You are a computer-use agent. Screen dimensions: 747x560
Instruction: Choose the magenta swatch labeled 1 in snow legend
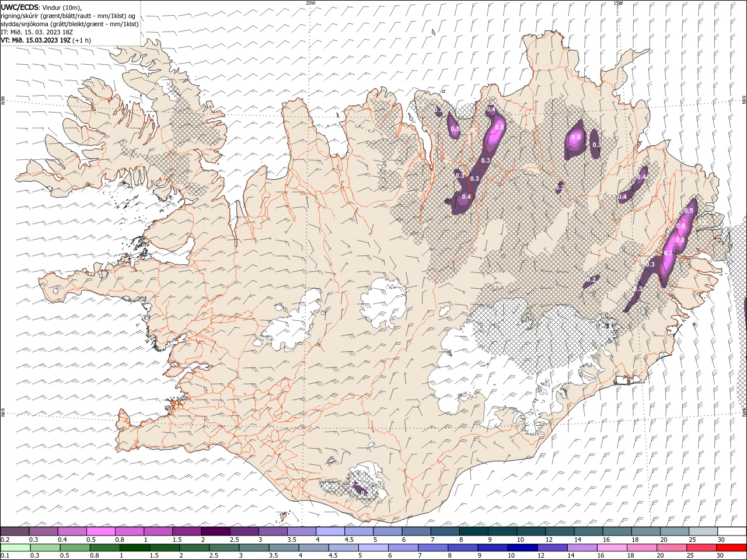coord(158,531)
